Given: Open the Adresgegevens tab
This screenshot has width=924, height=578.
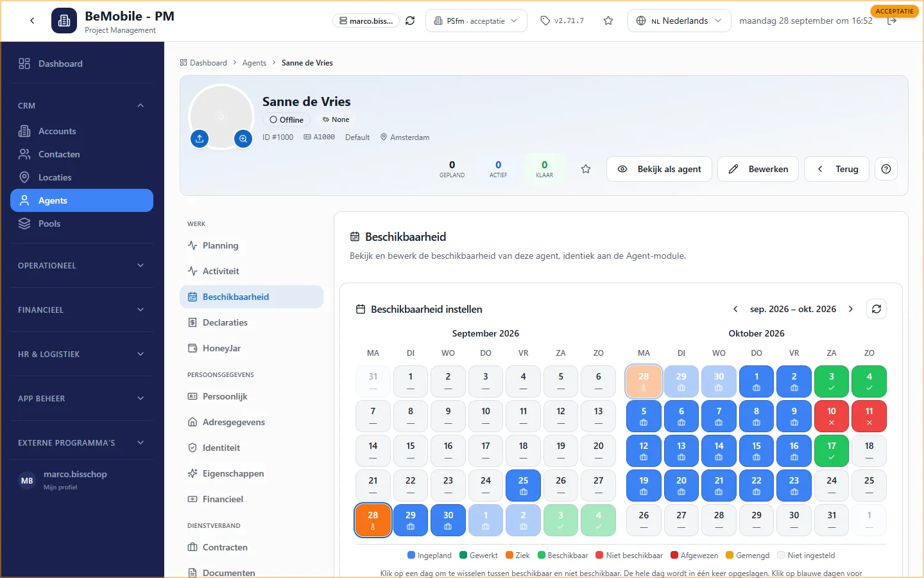Looking at the screenshot, I should tap(252, 422).
